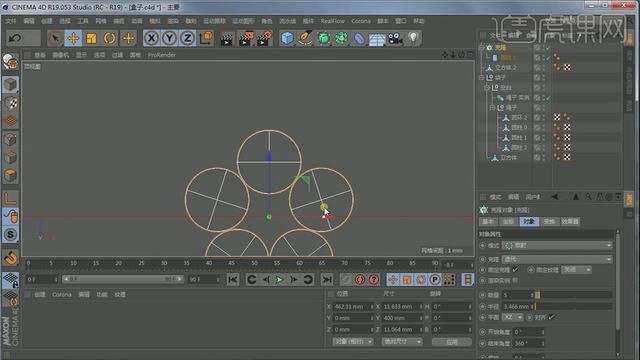This screenshot has width=640, height=360.
Task: Click Render View clapperboard icon
Action: tap(227, 38)
